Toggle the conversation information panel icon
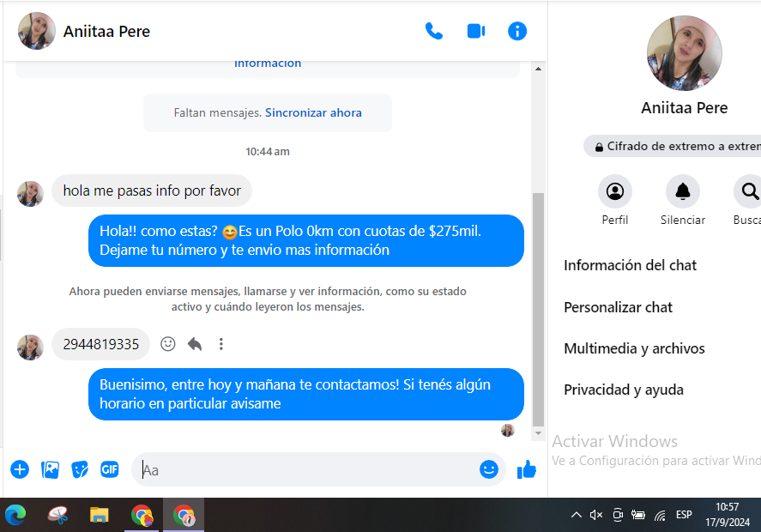Screen dimensions: 761x532 [517, 32]
